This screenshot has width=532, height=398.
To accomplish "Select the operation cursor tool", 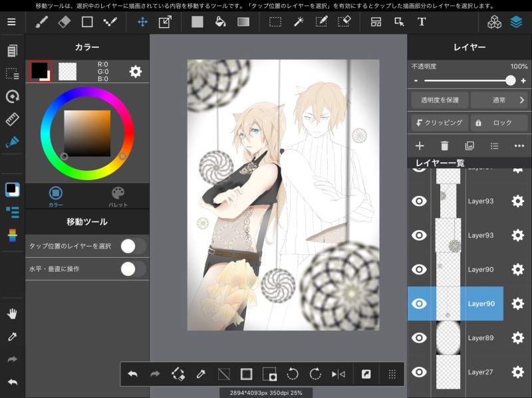I will 399,23.
